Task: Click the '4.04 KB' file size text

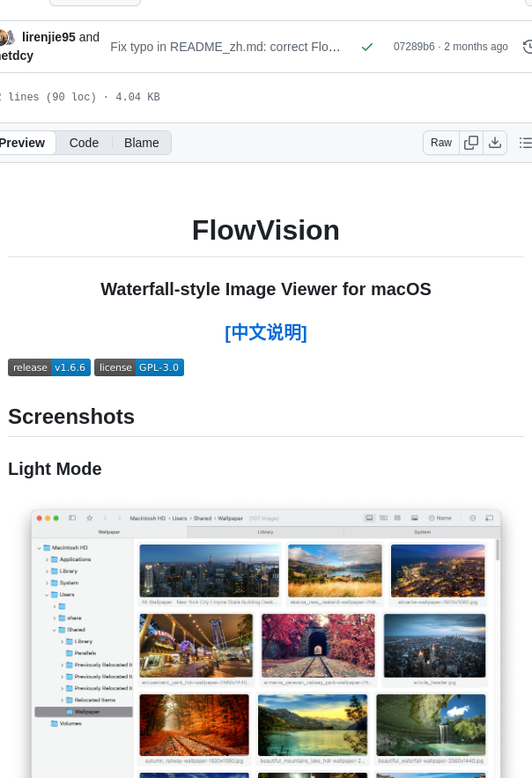Action: pyautogui.click(x=137, y=97)
